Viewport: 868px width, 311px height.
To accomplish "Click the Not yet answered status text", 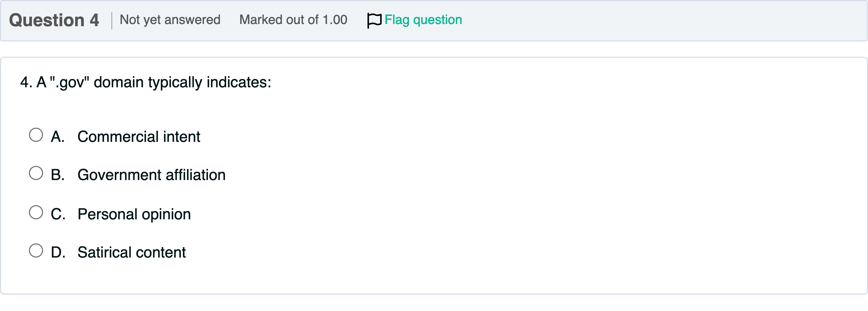I will coord(170,20).
